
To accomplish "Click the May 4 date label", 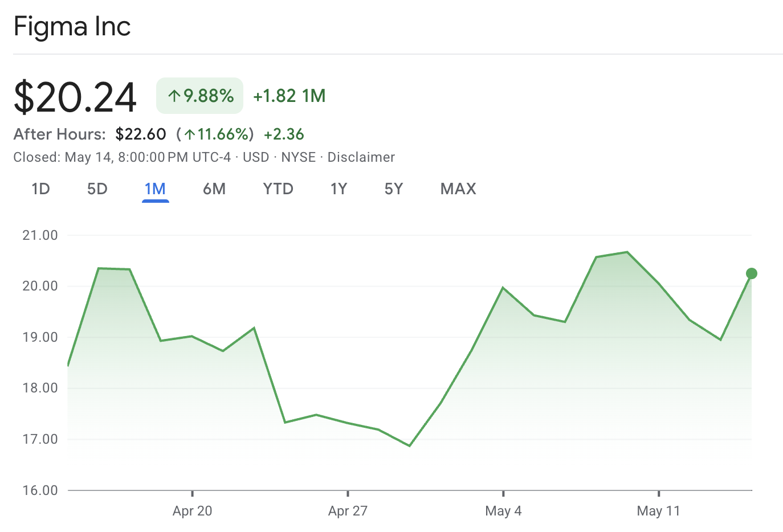I will coord(503,511).
